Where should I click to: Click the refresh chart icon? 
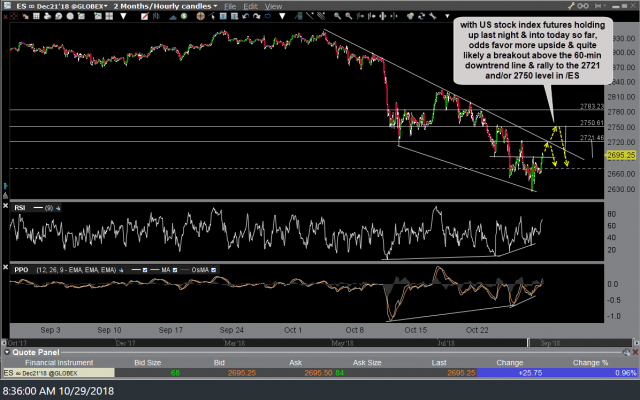(x=421, y=16)
